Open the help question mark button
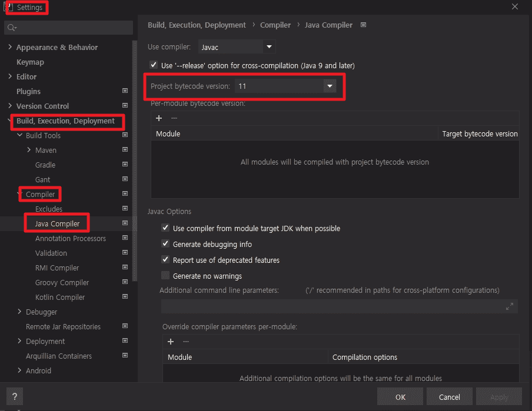The height and width of the screenshot is (411, 532). coord(15,396)
